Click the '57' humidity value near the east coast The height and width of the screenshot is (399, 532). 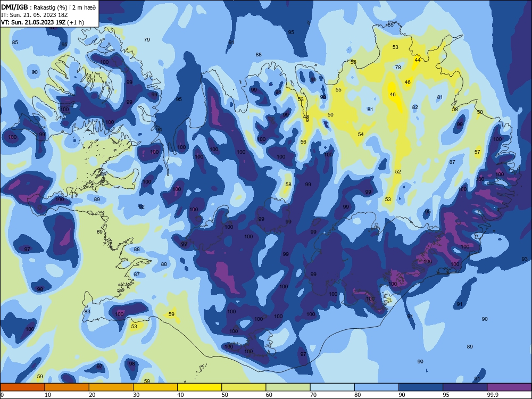tap(477, 152)
